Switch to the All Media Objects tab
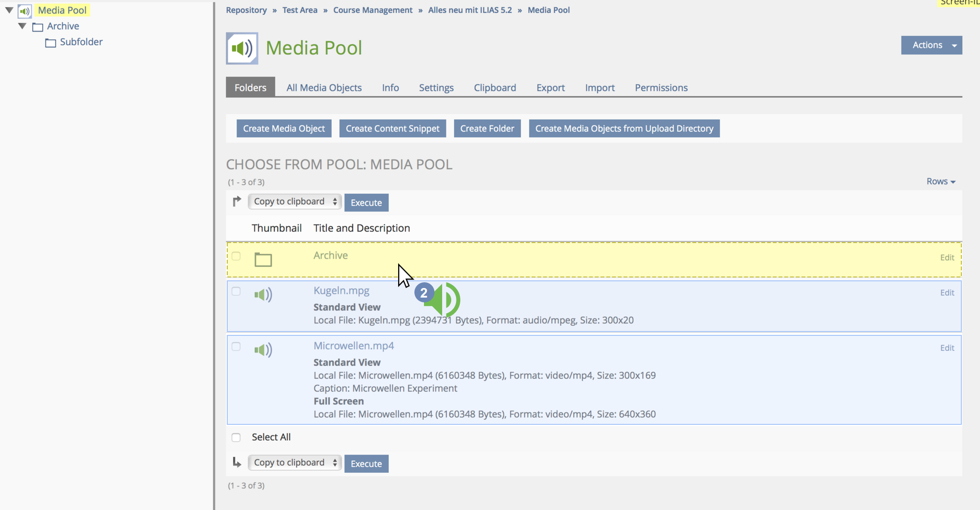Screen dimensions: 980x510 pos(324,88)
